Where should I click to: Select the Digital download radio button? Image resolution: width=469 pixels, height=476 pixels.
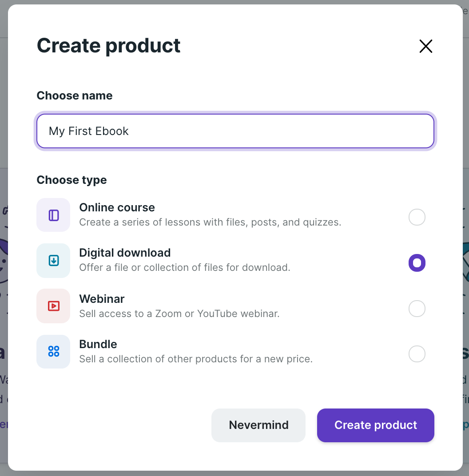point(417,263)
